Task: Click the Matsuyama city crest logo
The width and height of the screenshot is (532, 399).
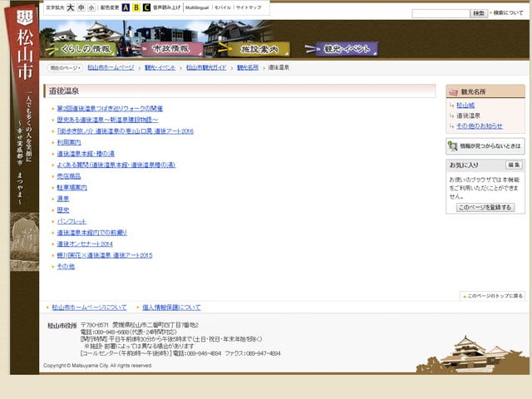Action: click(25, 17)
